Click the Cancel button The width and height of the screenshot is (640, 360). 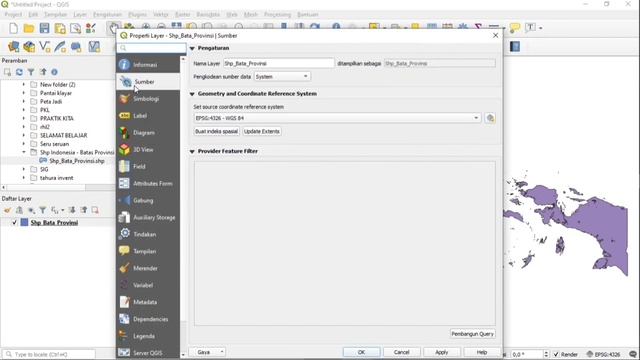[x=402, y=352]
